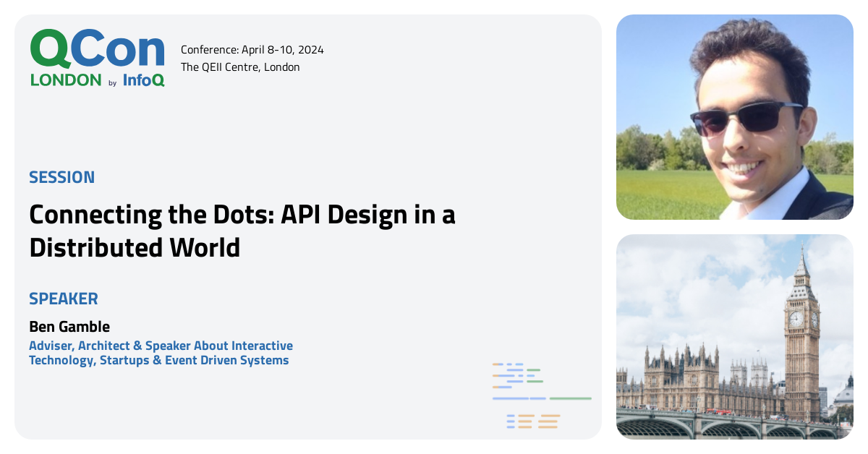Switch to the SPEAKER section heading
The image size is (868, 454).
[64, 299]
